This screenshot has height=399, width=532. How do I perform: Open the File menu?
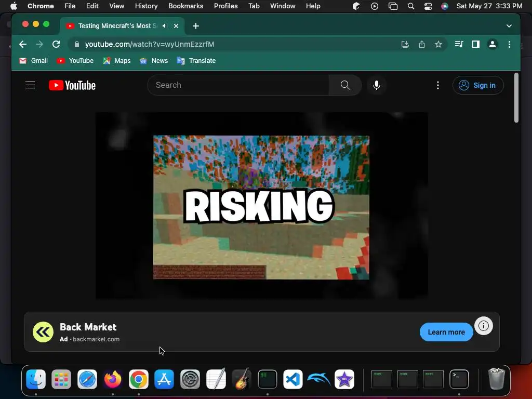pyautogui.click(x=70, y=6)
